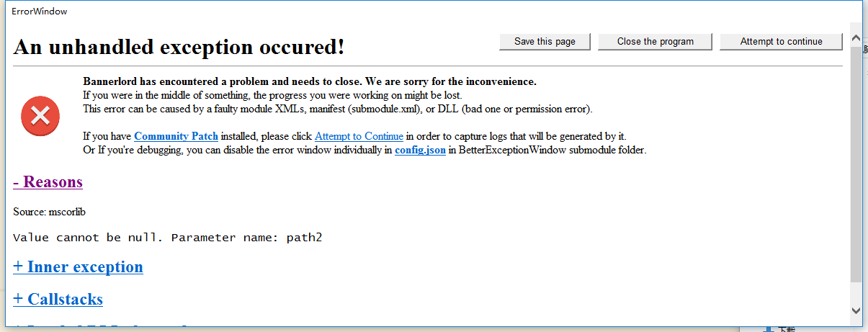Click the scrollbar down arrow
The height and width of the screenshot is (332, 868).
(x=856, y=310)
